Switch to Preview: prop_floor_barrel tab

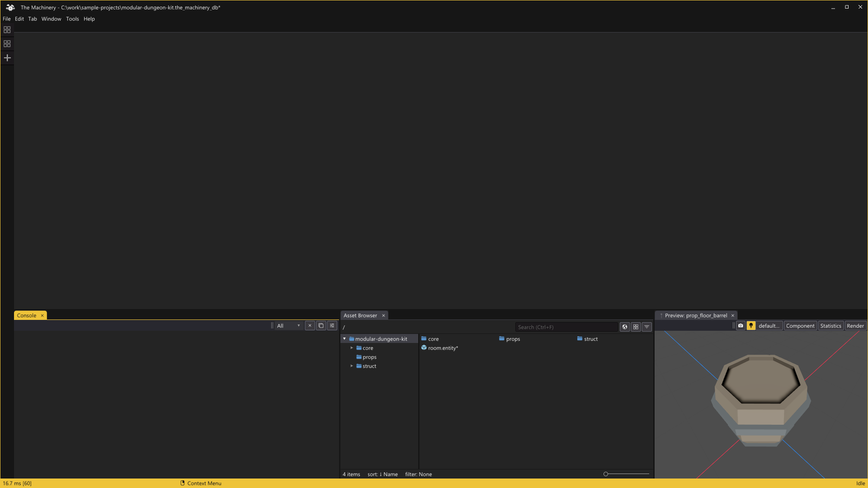(x=695, y=315)
